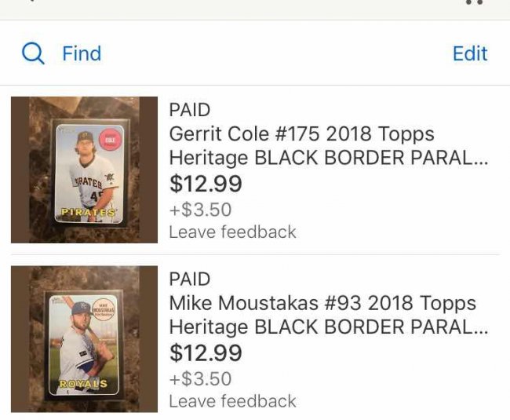Go back using the top-left arrow

[30, 2]
